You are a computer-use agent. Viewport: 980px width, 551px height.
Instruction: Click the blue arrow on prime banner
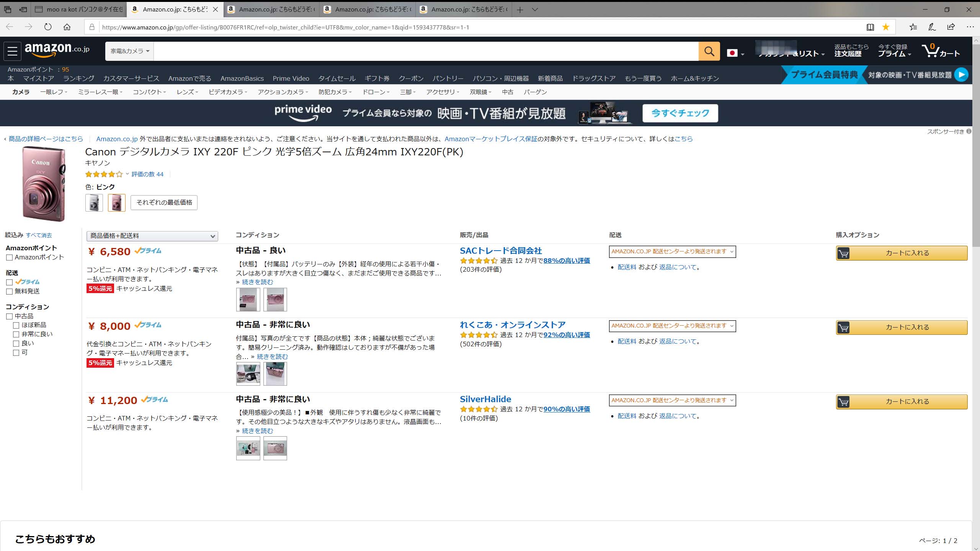(x=961, y=75)
